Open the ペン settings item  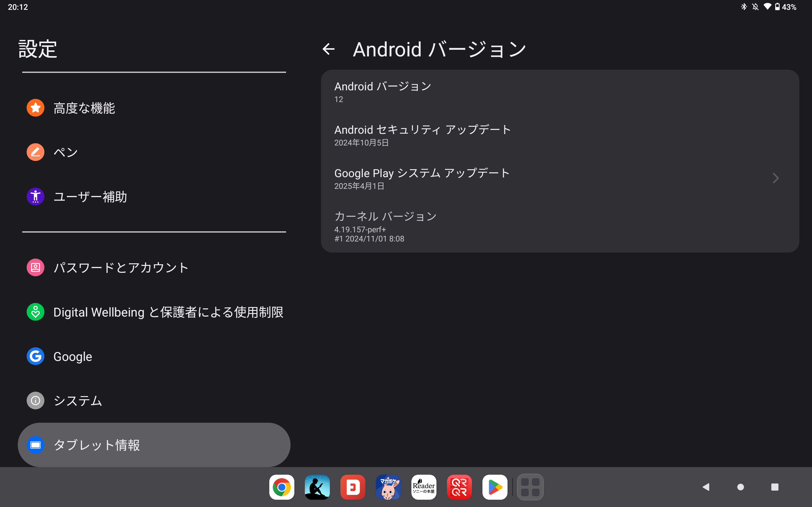66,152
